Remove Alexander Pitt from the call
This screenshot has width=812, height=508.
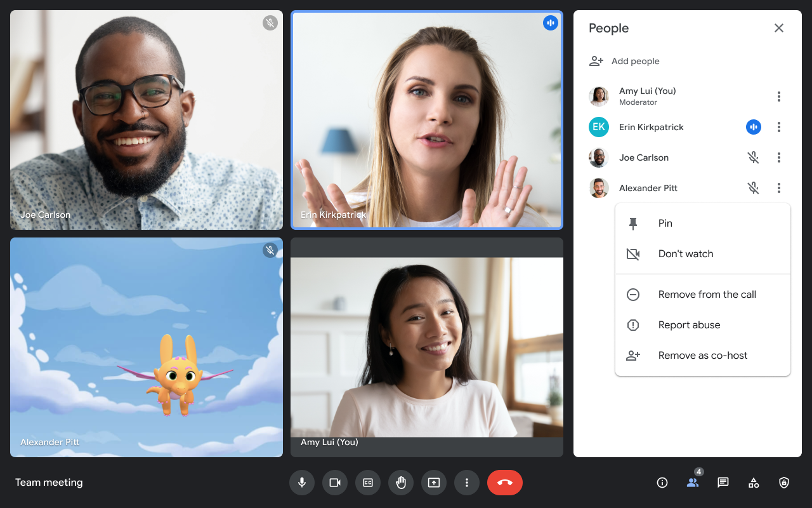tap(707, 294)
